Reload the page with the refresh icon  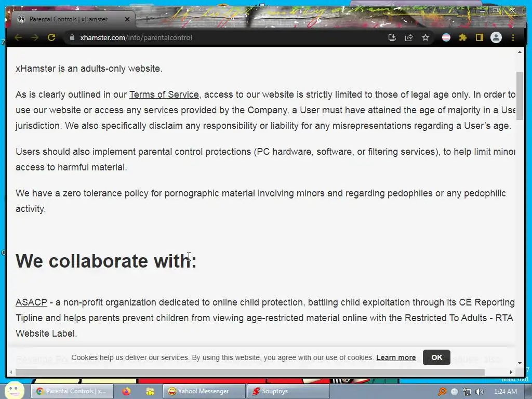tap(51, 37)
